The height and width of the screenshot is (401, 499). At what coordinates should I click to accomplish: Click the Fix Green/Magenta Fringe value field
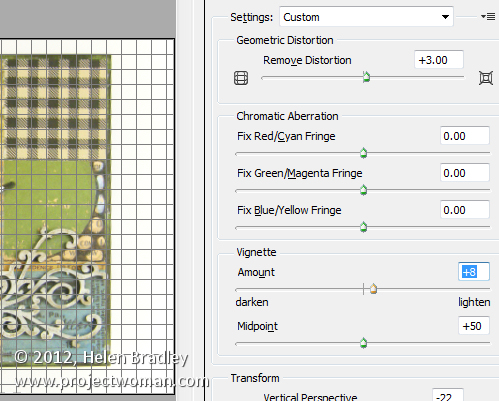(465, 173)
